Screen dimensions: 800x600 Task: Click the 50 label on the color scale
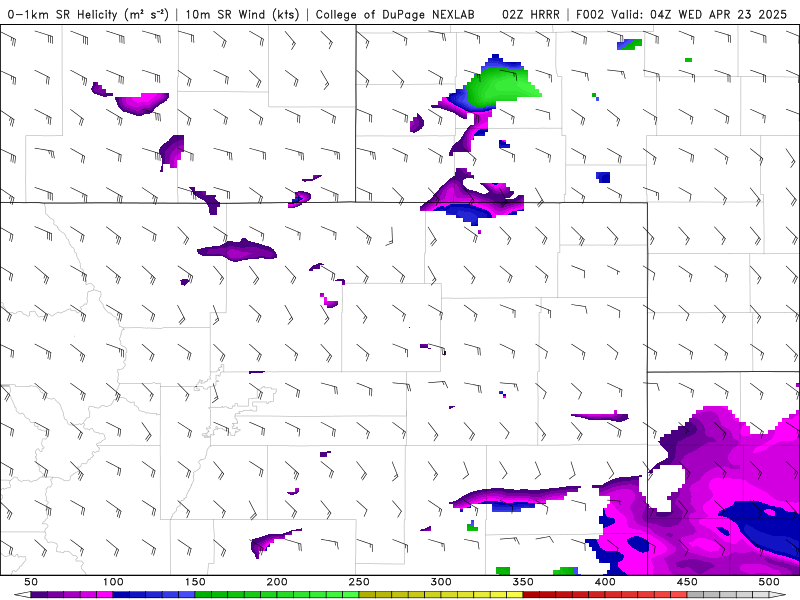coord(31,582)
